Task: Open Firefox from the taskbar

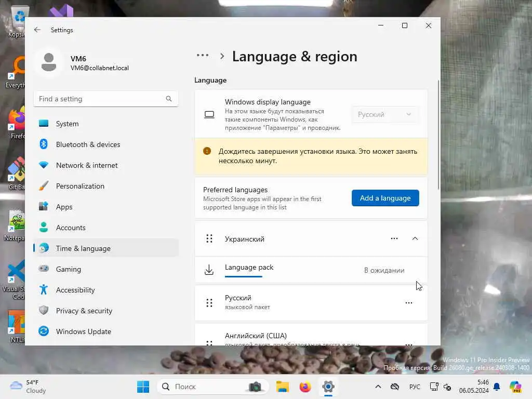Action: [x=305, y=387]
